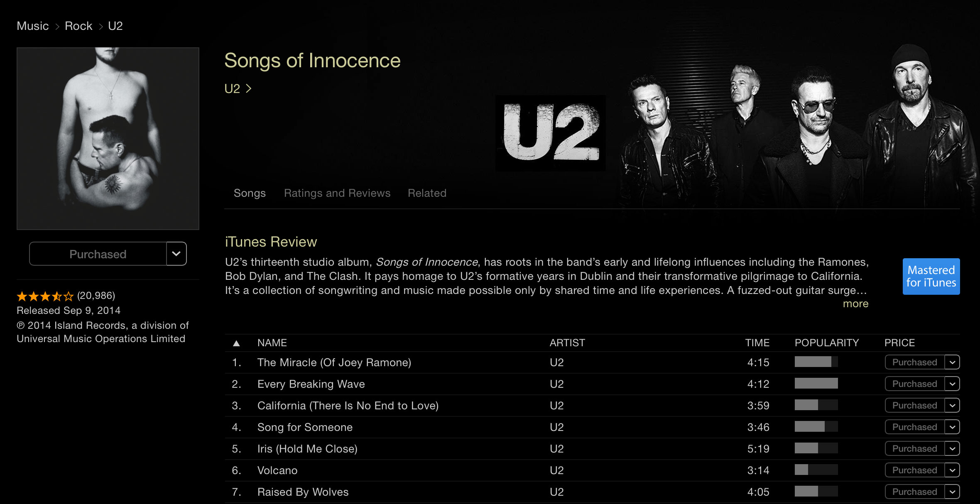Click the U2 band logo image

pyautogui.click(x=551, y=133)
